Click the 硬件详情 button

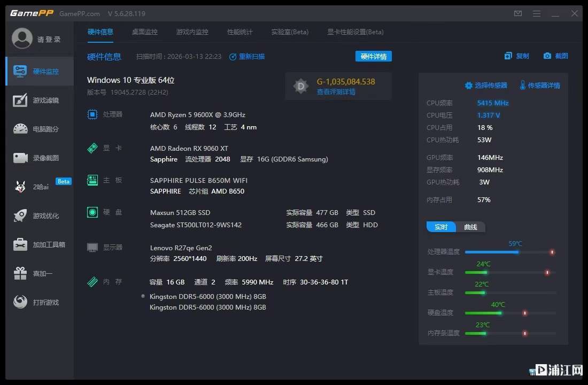tap(373, 57)
